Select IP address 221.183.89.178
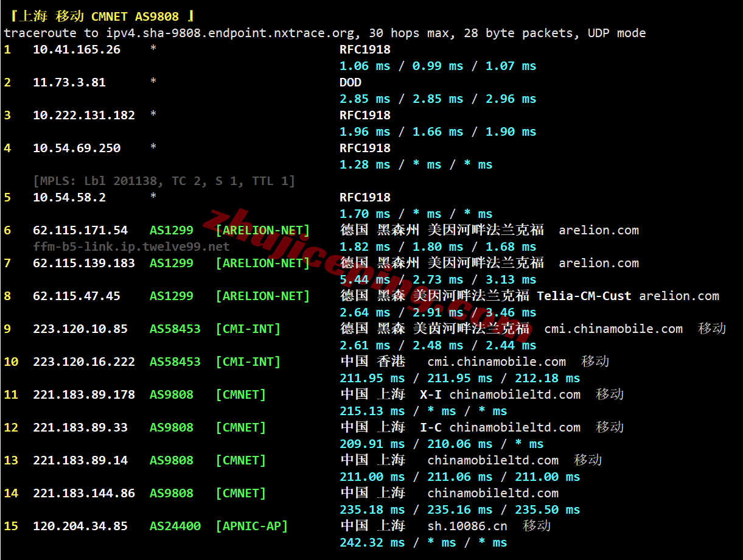Viewport: 743px width, 560px height. [x=84, y=394]
